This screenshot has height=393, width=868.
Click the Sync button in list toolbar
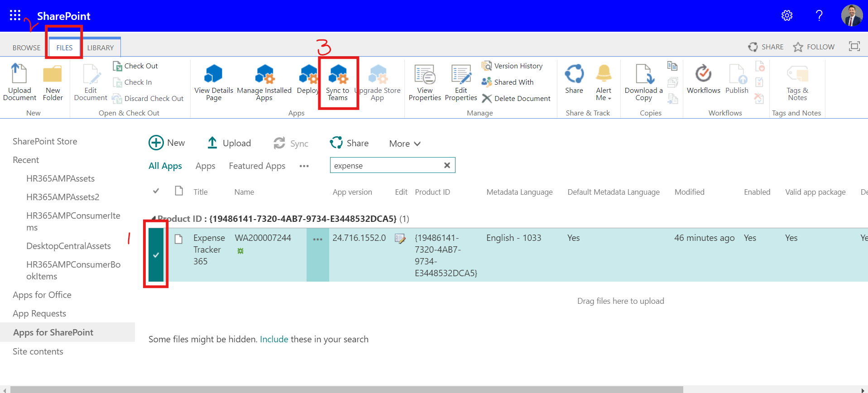click(291, 143)
